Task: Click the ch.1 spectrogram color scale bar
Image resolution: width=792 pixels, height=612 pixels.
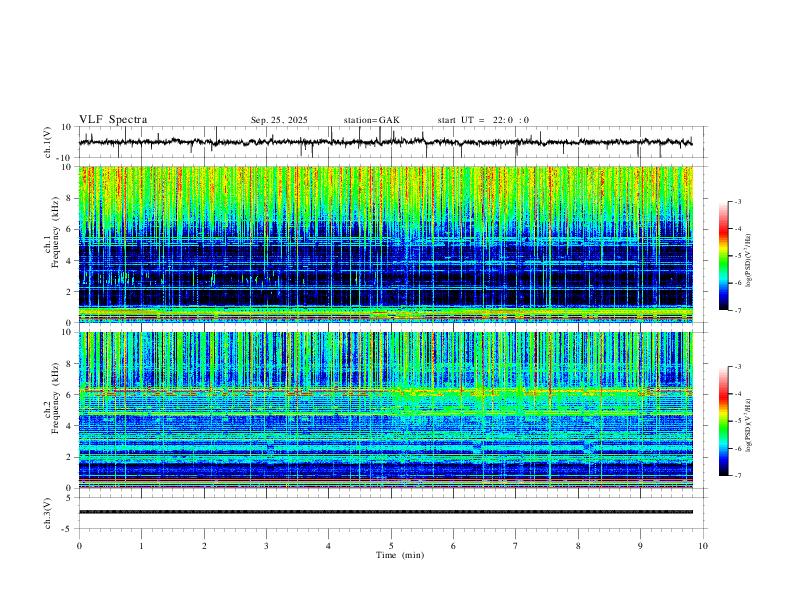Action: [x=724, y=256]
